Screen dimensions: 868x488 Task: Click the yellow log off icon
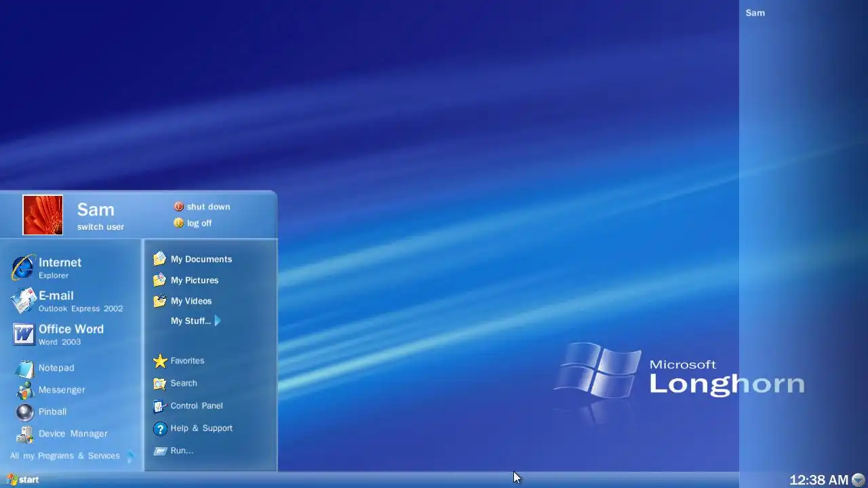[179, 223]
